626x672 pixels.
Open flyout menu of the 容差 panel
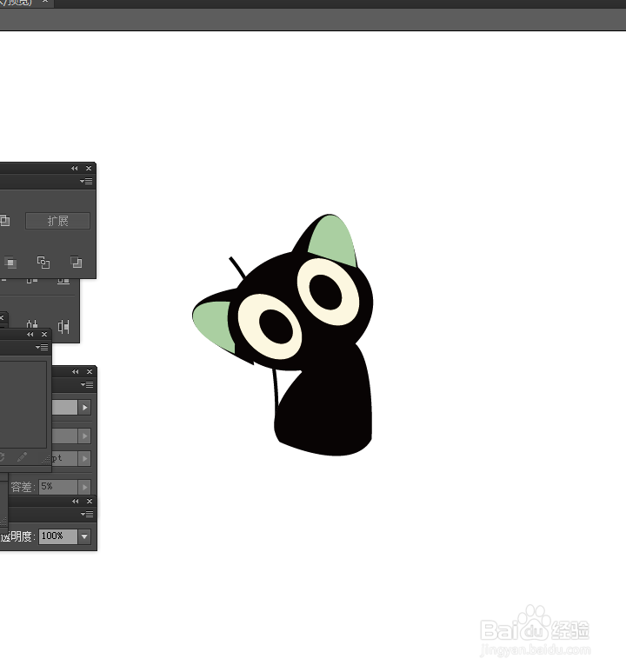click(87, 385)
